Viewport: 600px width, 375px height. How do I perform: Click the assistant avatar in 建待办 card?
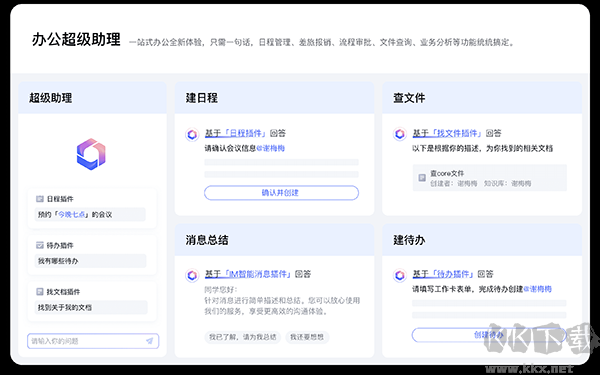coord(400,275)
